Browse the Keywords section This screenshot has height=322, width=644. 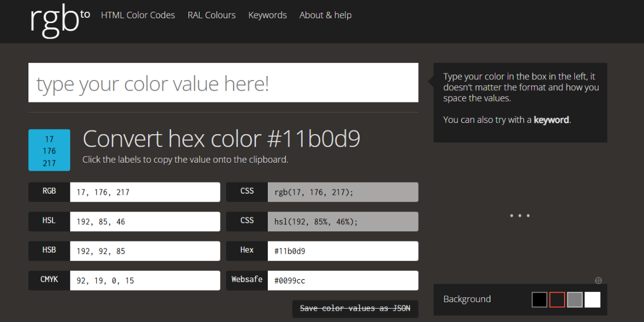click(x=267, y=15)
